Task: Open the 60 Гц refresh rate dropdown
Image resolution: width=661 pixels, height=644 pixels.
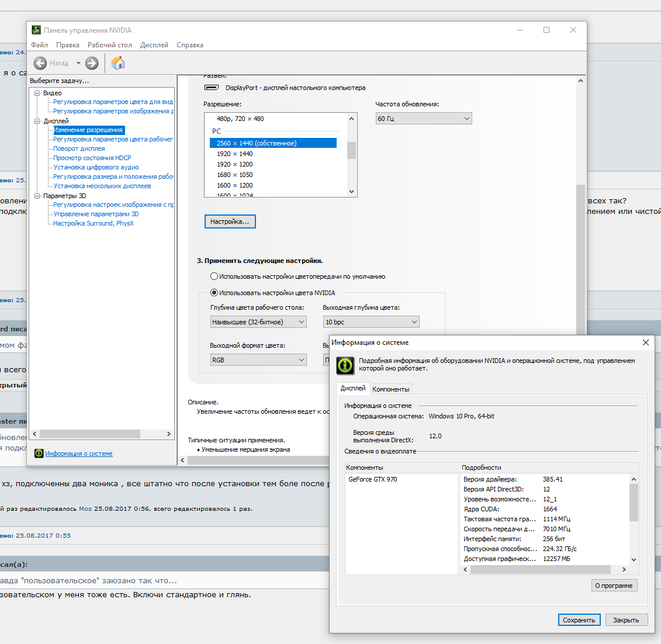Action: pos(423,119)
